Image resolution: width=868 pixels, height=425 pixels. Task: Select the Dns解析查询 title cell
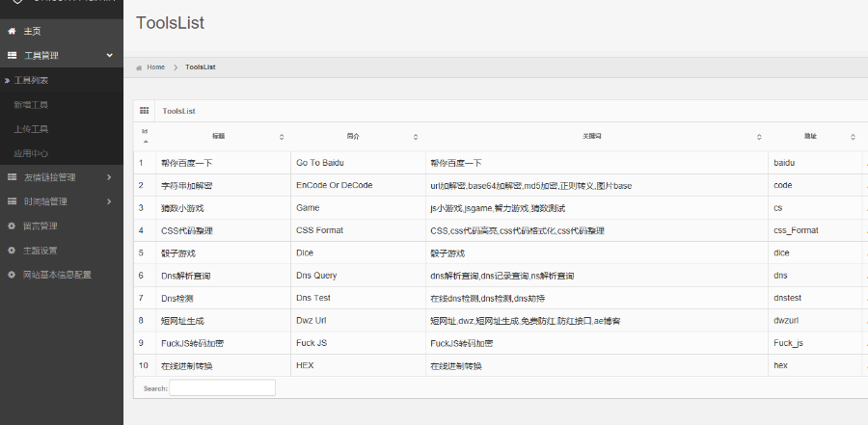coord(224,277)
